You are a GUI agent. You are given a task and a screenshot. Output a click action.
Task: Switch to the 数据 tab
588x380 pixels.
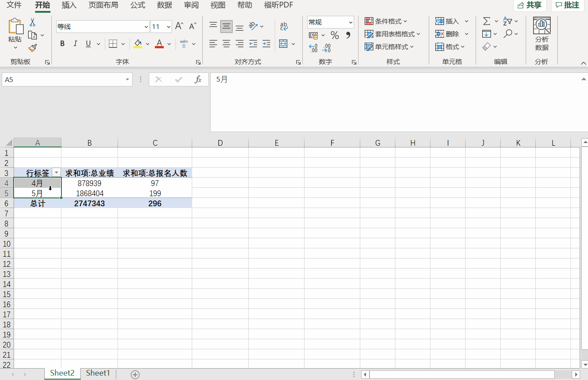[x=165, y=5]
